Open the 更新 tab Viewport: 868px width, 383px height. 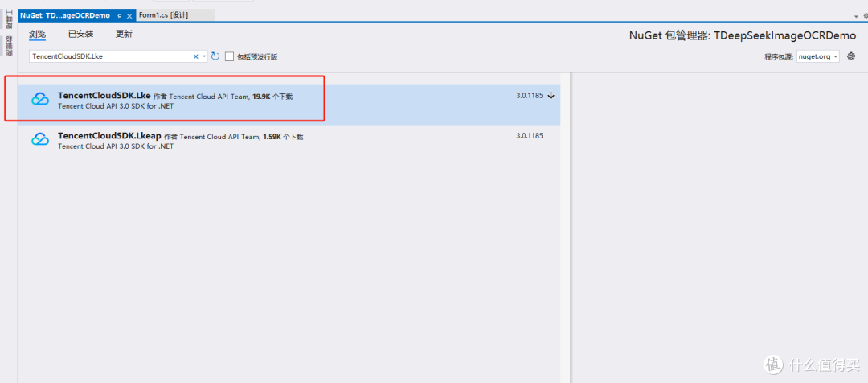124,34
